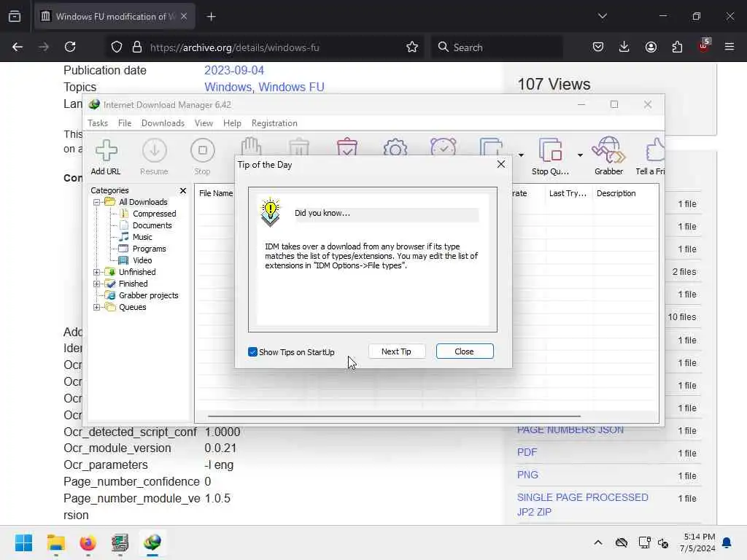Click the PNG download option link
The image size is (747, 560).
click(527, 475)
